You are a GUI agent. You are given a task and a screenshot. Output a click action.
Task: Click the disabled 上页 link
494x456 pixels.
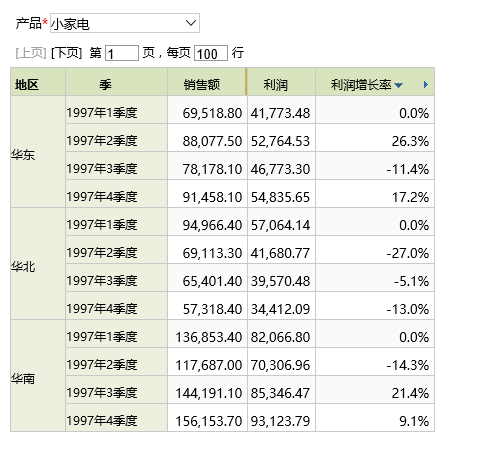(31, 53)
